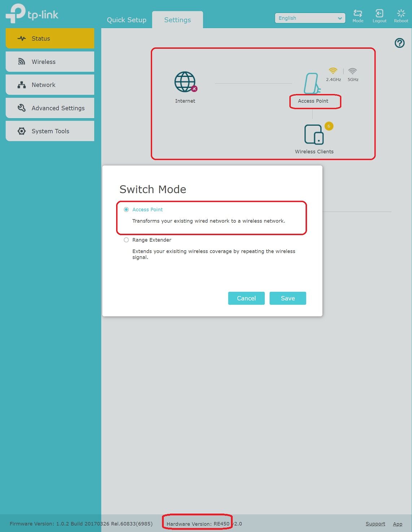Click the Internet disconnected red X badge
Viewport: 412px width, 532px height.
pos(194,88)
